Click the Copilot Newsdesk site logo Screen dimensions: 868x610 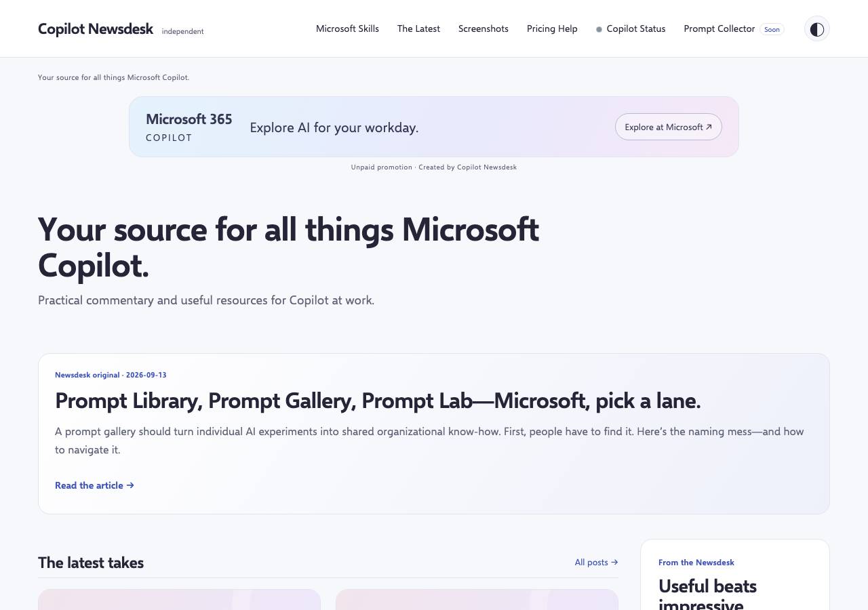coord(96,28)
